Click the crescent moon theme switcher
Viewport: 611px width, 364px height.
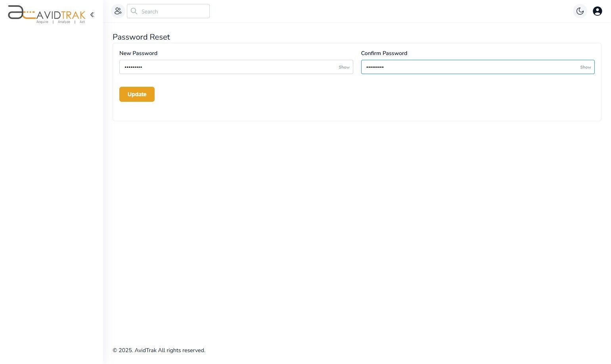click(x=580, y=11)
